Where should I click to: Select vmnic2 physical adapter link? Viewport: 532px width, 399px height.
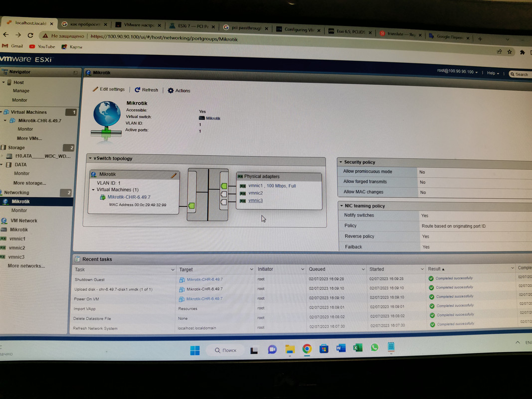255,193
